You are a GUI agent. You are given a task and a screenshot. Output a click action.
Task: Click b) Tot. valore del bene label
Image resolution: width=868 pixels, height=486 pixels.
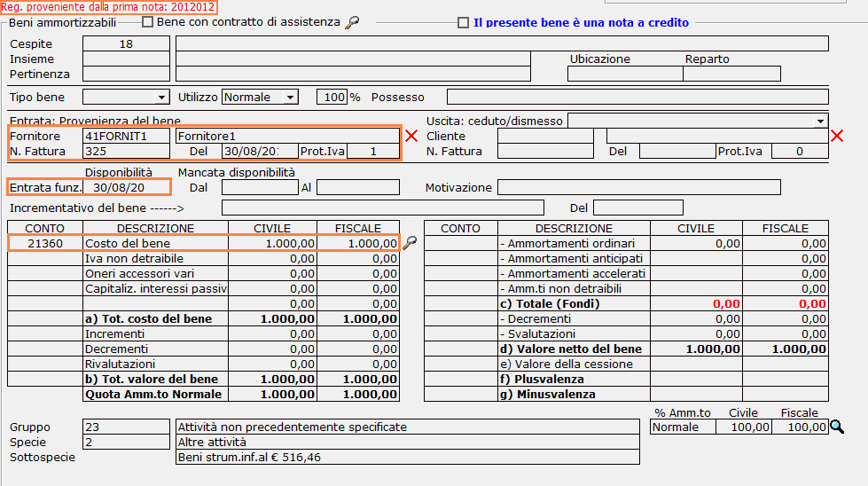(x=152, y=380)
